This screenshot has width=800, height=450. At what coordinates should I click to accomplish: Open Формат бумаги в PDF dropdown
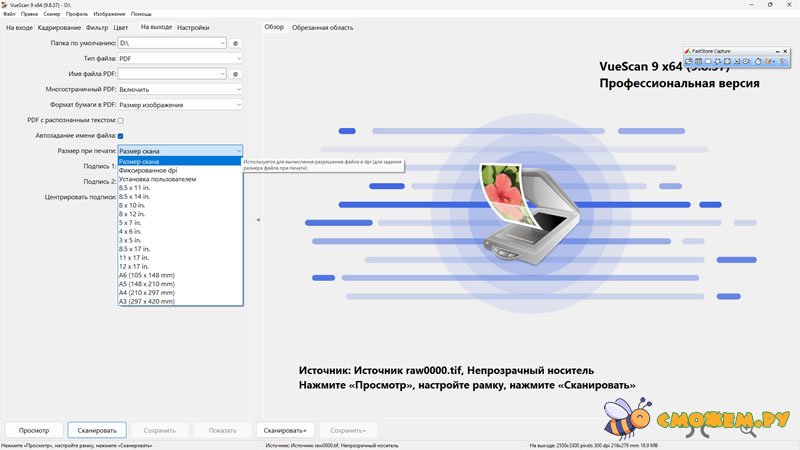[x=180, y=104]
